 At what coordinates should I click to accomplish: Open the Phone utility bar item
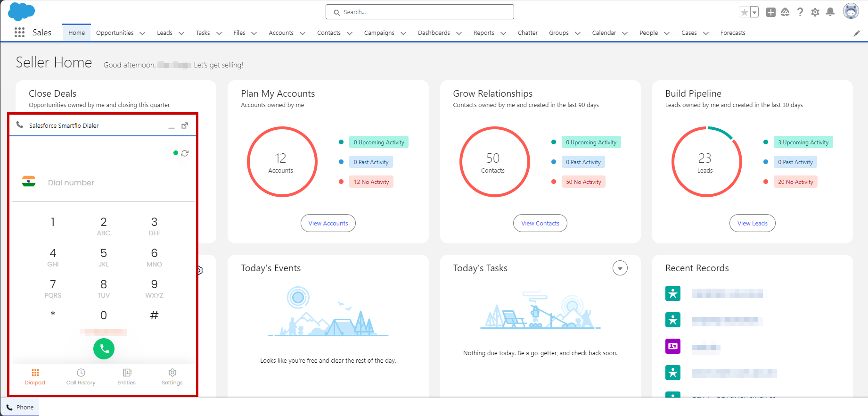click(20, 407)
